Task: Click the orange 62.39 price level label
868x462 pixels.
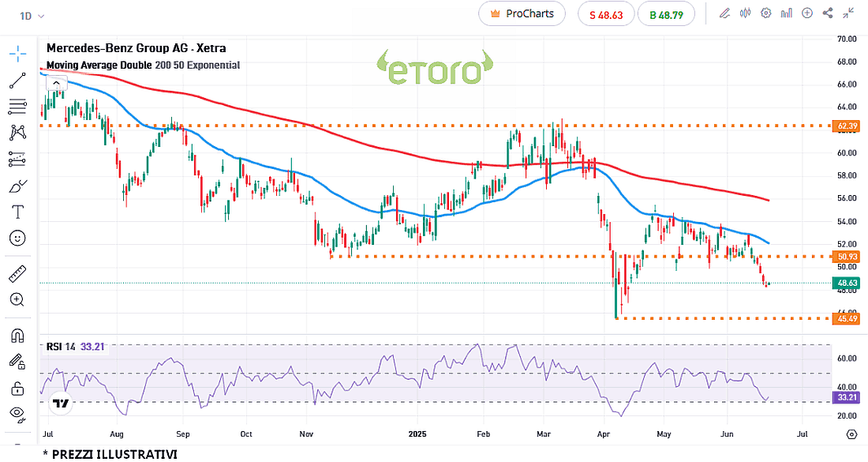Action: pos(847,126)
